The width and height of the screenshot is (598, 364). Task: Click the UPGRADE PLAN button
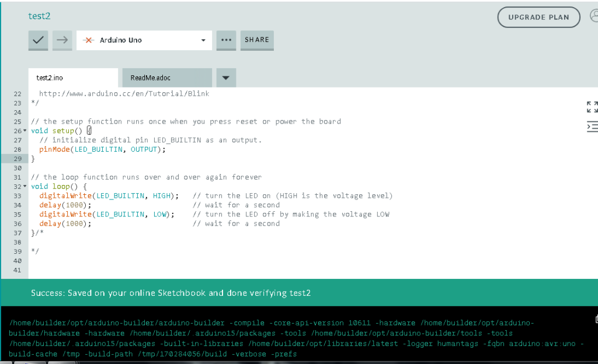pyautogui.click(x=538, y=17)
